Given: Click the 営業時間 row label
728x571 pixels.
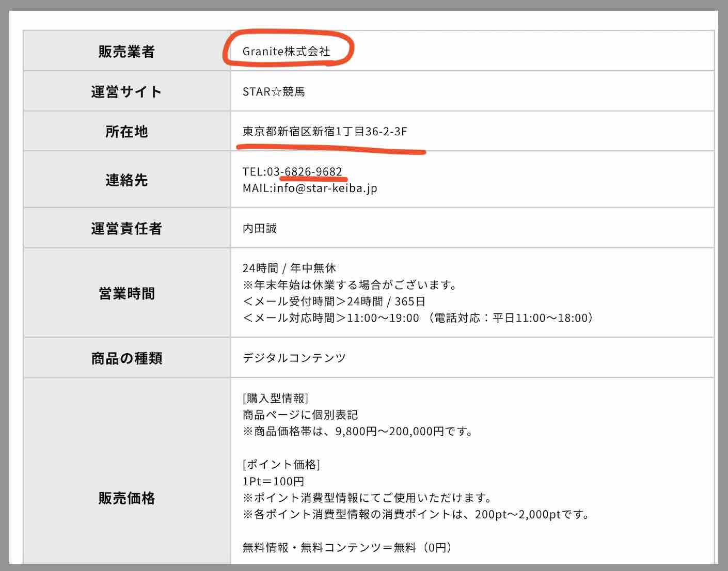Looking at the screenshot, I should tap(126, 293).
